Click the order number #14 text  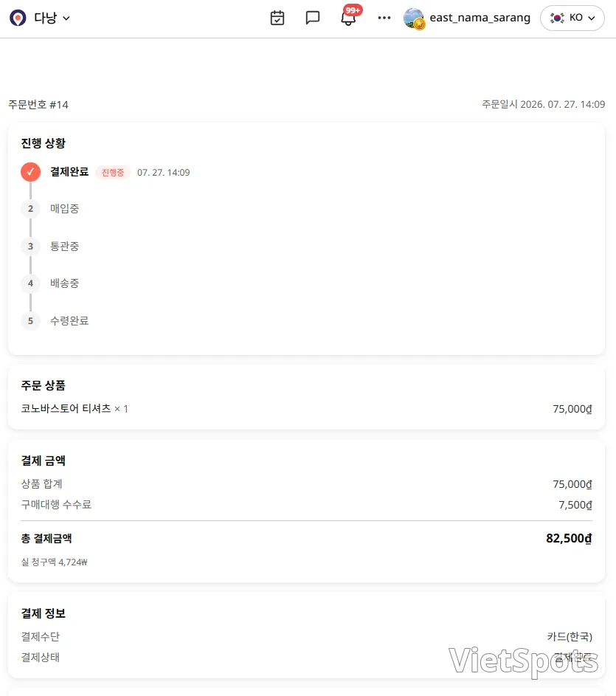[38, 105]
